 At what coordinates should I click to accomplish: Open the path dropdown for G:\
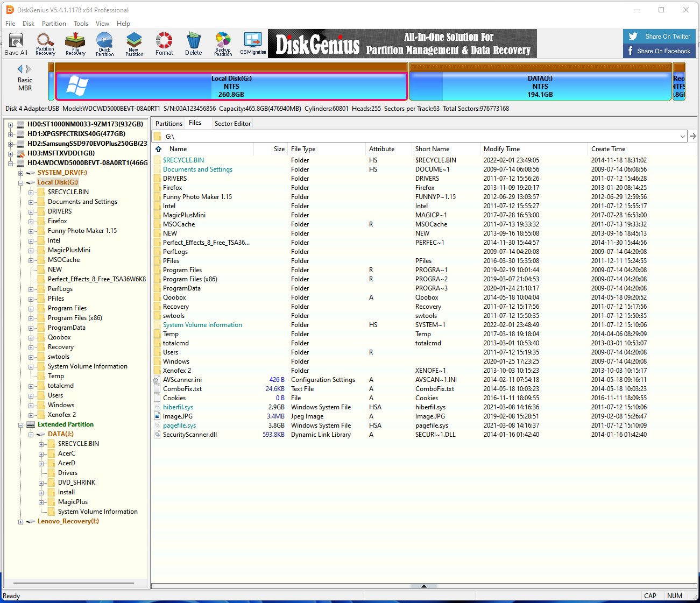point(682,137)
